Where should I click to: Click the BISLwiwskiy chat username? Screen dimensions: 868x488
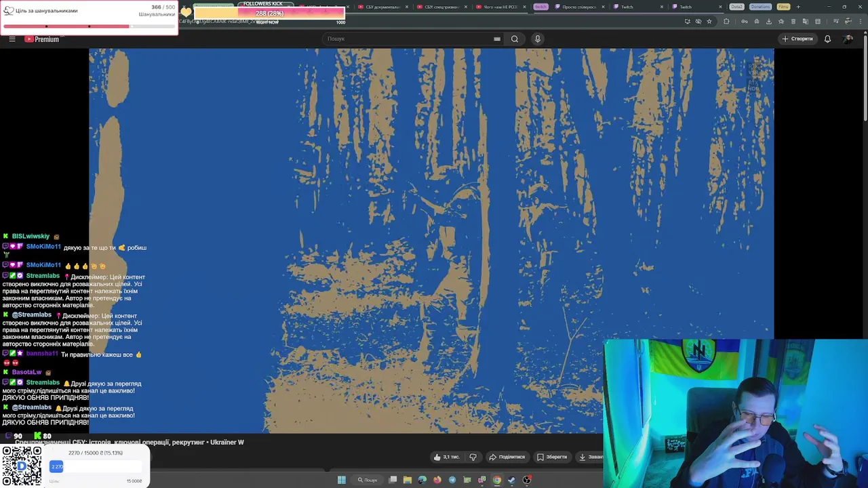click(31, 237)
